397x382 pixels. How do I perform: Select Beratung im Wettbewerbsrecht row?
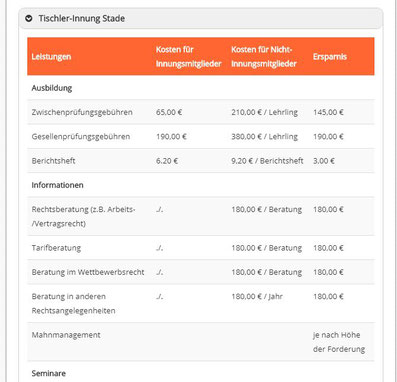pyautogui.click(x=201, y=272)
